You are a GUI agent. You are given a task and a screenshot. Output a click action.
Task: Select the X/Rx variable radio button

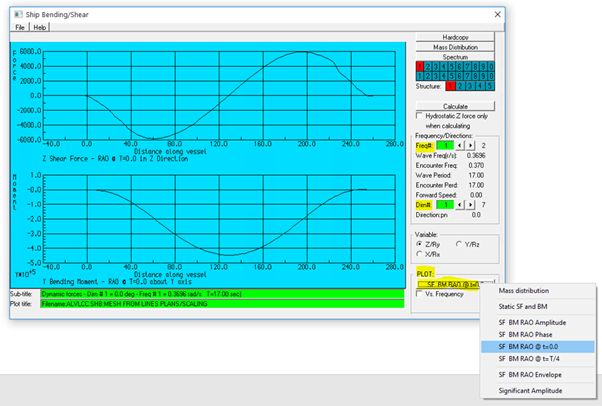(x=420, y=252)
